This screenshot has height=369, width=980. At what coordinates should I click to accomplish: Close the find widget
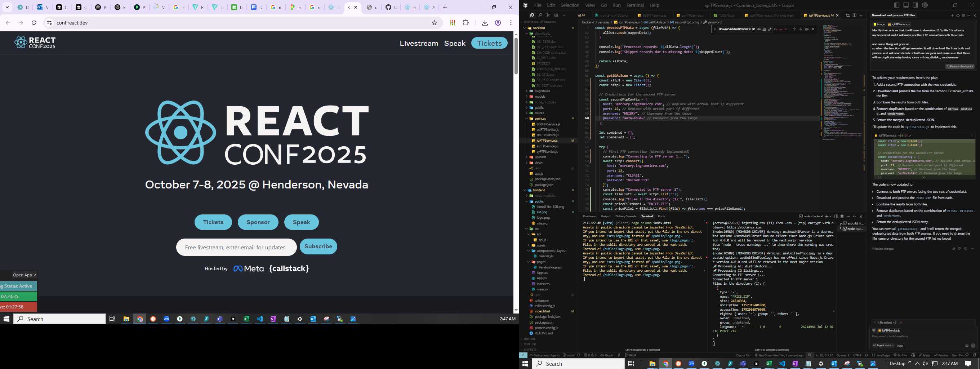click(x=813, y=29)
